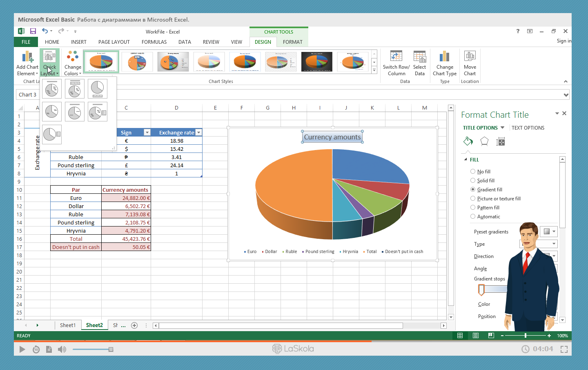The width and height of the screenshot is (588, 370).
Task: Click the Change Chart Type icon
Action: click(444, 57)
